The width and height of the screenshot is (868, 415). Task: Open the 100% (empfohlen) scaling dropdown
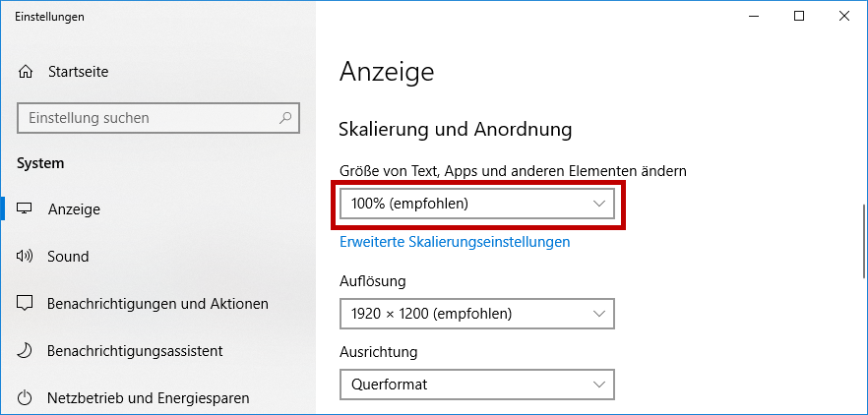point(476,204)
